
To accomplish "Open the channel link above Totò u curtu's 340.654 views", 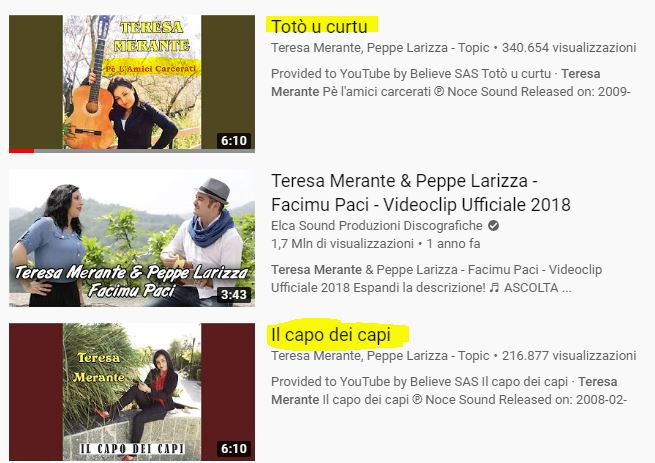I will [380, 48].
